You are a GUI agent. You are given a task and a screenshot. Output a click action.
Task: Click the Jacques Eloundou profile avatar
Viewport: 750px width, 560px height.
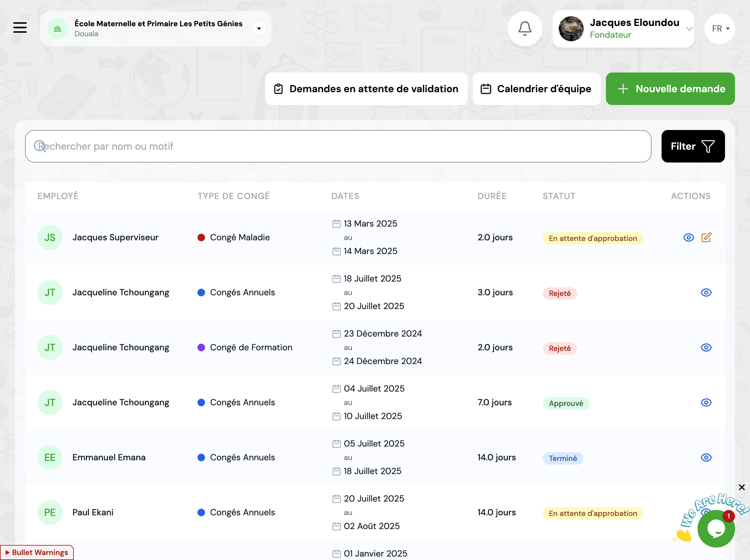click(x=571, y=29)
